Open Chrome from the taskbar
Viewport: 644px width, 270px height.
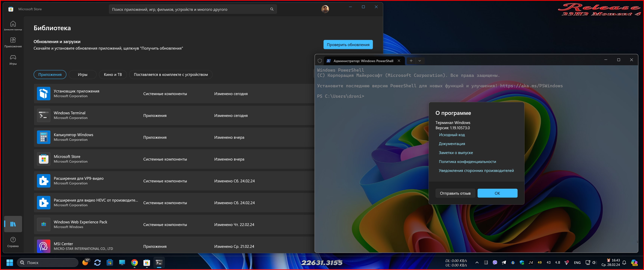(x=134, y=262)
